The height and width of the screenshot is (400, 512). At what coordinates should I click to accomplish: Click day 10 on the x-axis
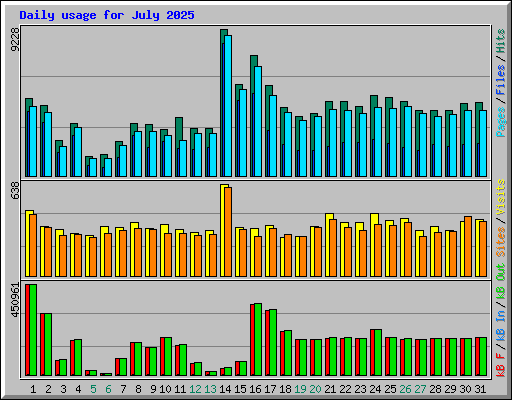click(x=165, y=389)
